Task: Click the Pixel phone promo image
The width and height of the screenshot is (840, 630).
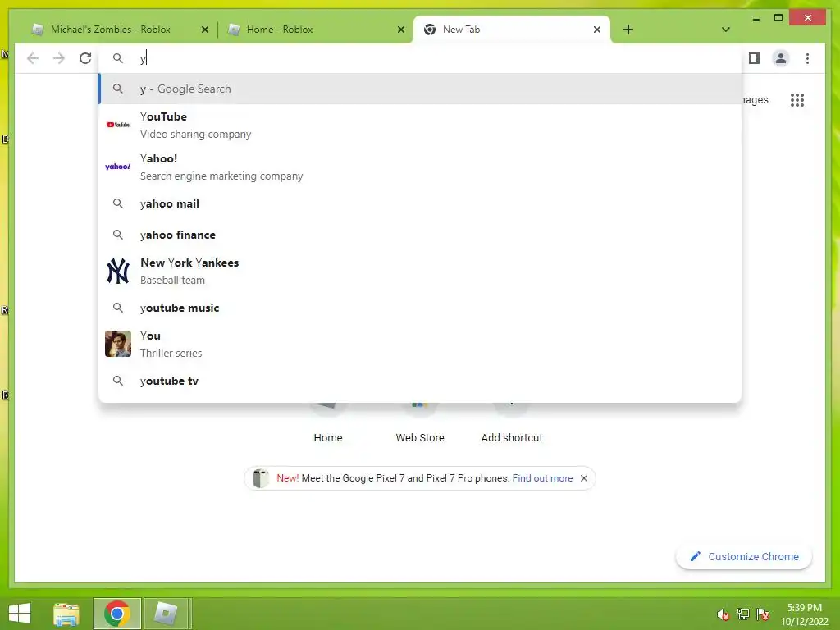Action: click(x=260, y=478)
